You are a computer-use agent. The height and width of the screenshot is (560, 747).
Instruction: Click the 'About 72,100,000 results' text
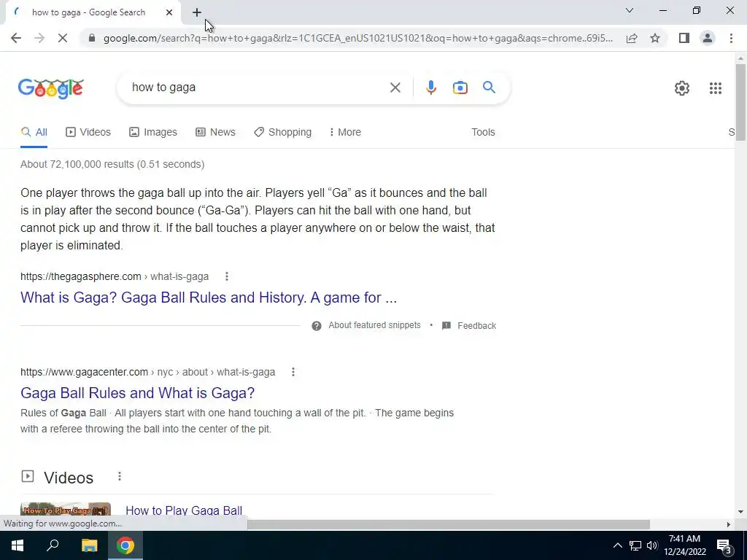click(112, 164)
